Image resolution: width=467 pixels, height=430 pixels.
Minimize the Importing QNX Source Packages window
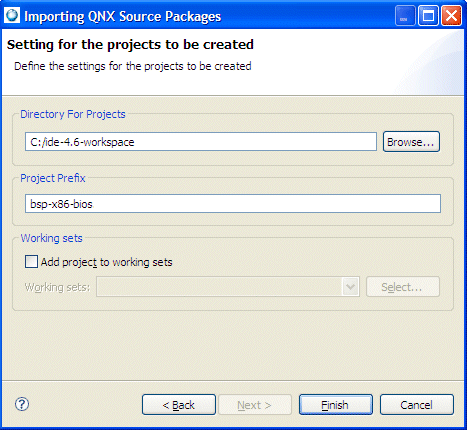click(405, 16)
